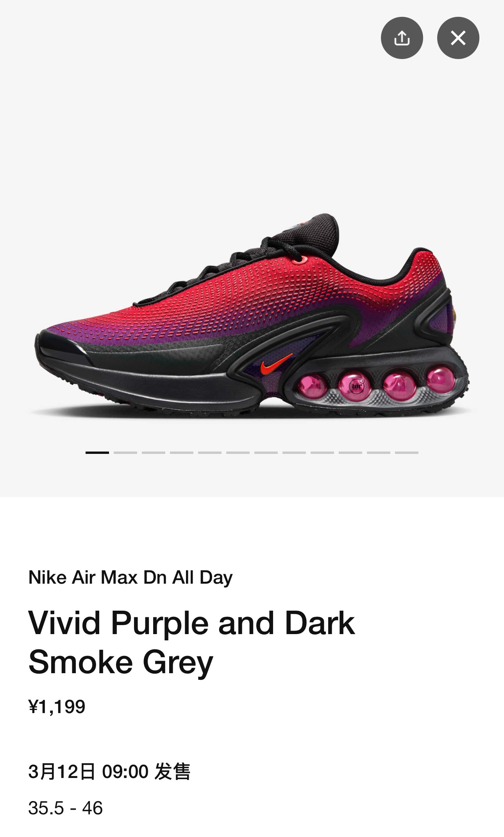This screenshot has width=504, height=837.
Task: Jump to last image indicator
Action: click(x=407, y=452)
